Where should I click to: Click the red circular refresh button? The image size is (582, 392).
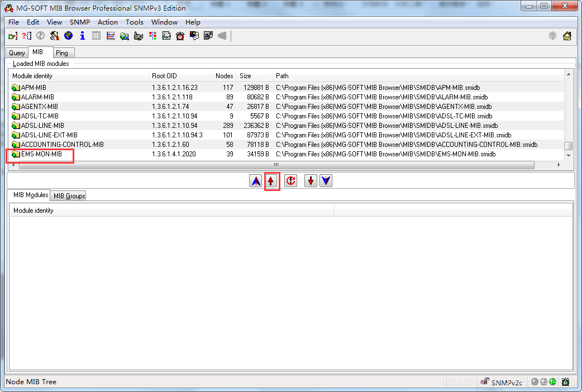coord(290,181)
